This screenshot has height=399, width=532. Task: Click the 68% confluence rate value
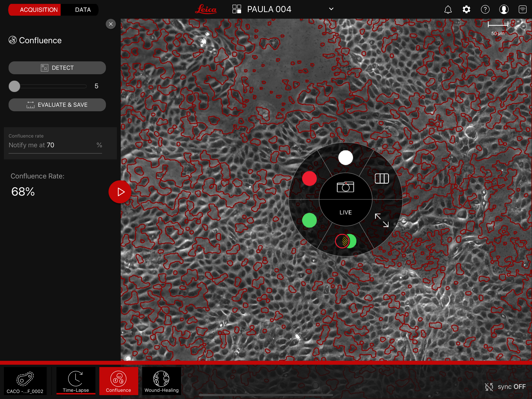(x=23, y=192)
